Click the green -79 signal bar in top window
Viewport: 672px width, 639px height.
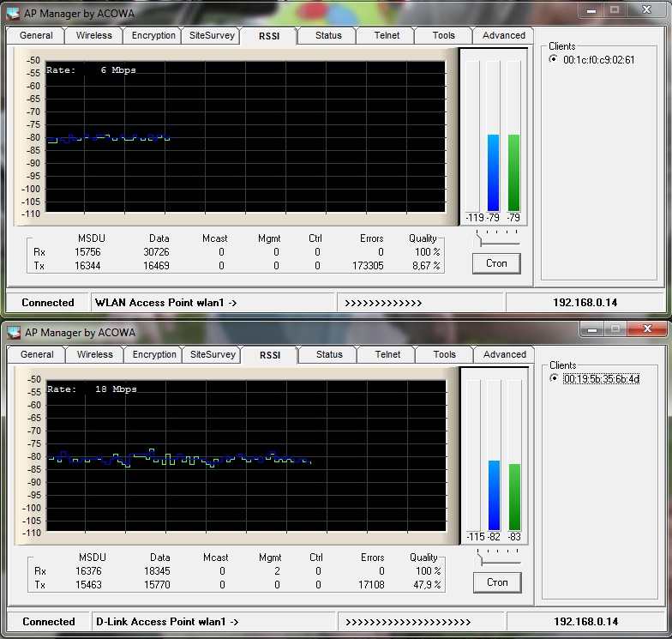513,172
